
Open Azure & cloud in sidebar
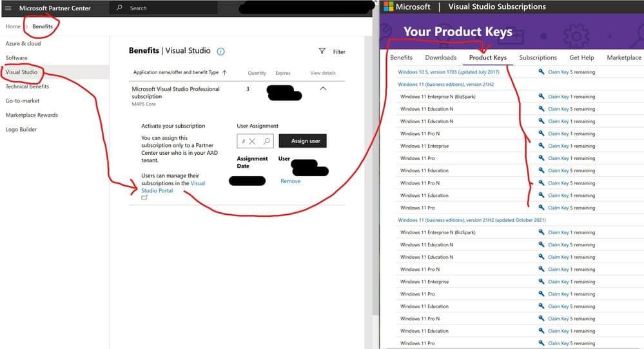(x=23, y=43)
